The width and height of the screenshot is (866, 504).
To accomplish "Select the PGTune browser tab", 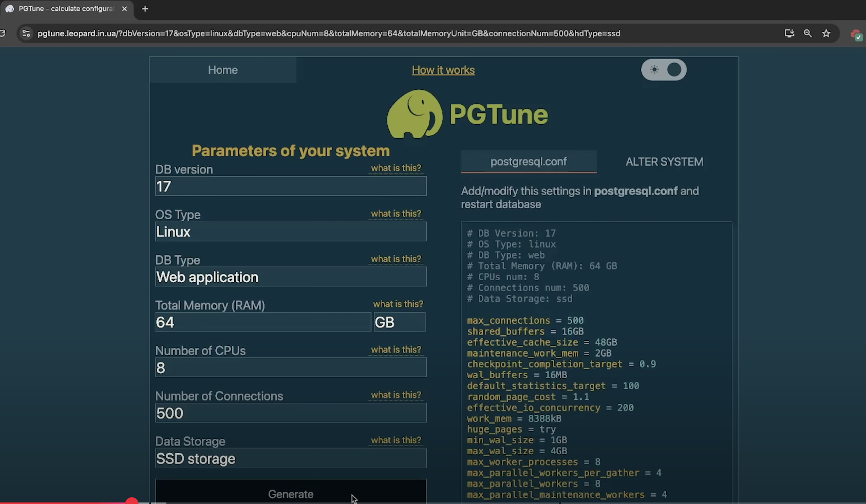I will [x=66, y=9].
